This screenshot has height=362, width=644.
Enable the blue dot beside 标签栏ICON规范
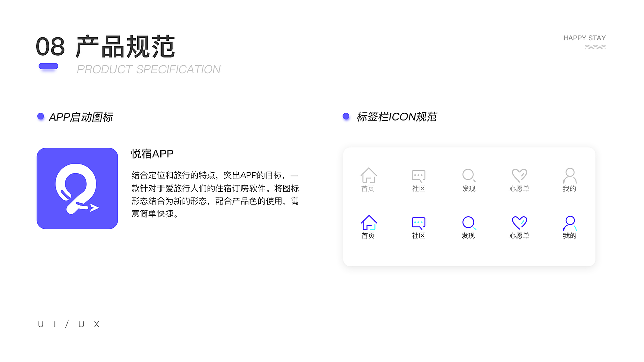point(346,116)
